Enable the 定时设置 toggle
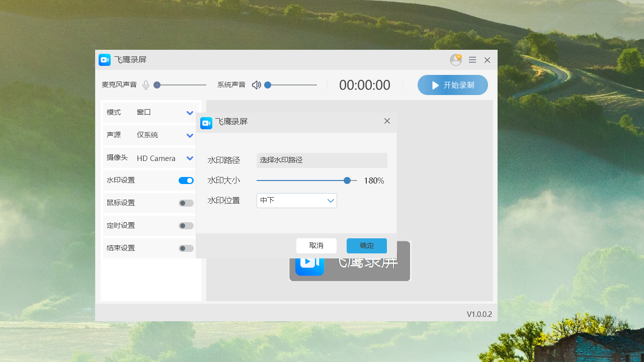This screenshot has height=362, width=644. (186, 225)
